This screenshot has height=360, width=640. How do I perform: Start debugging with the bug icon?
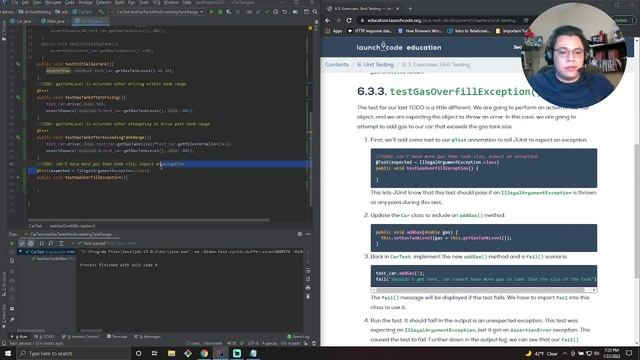pyautogui.click(x=220, y=12)
